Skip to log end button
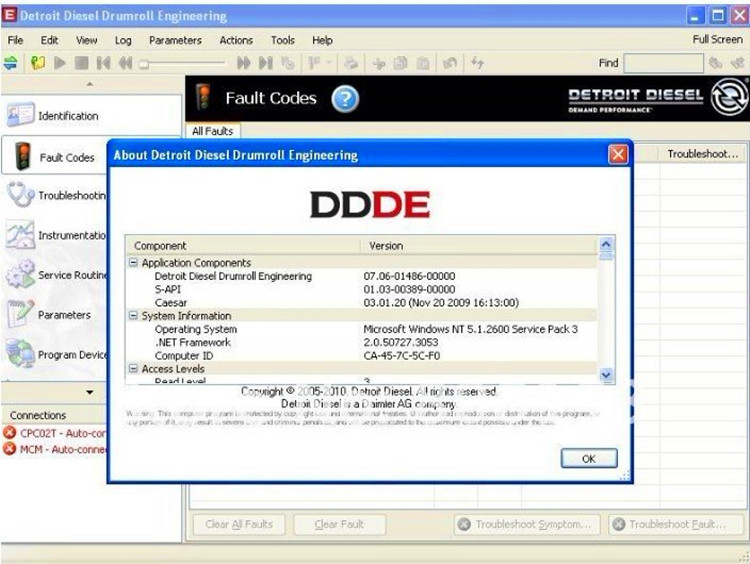Image resolution: width=750 pixels, height=564 pixels. 265,63
